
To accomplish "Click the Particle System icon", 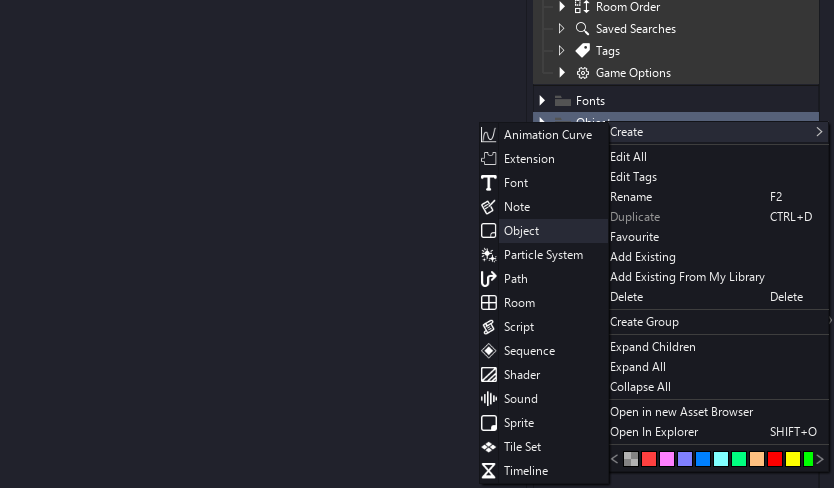I will click(488, 255).
